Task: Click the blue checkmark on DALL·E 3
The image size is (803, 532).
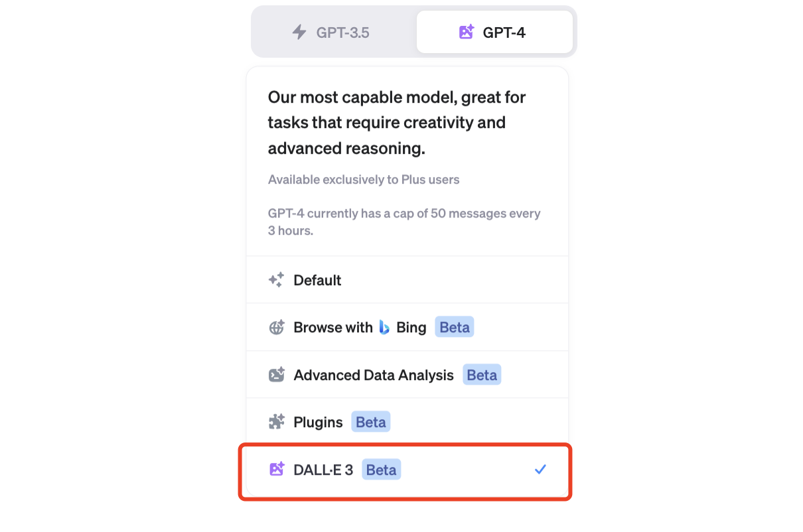Action: pyautogui.click(x=540, y=470)
